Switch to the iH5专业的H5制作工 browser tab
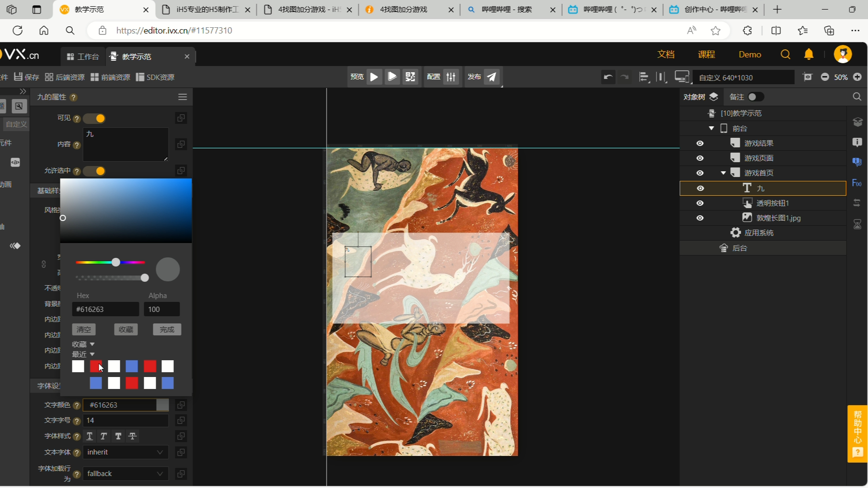868x488 pixels. [x=206, y=10]
